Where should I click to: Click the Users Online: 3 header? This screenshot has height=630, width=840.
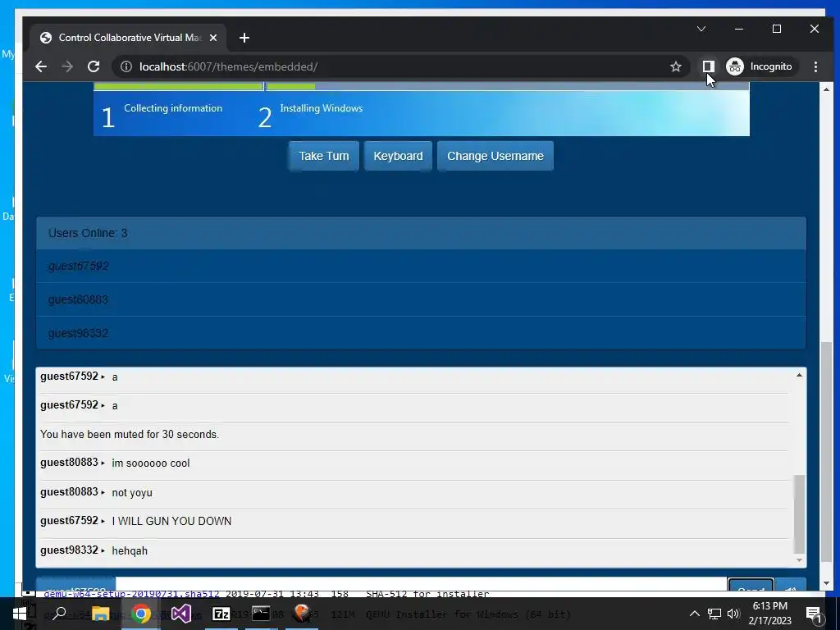coord(421,233)
